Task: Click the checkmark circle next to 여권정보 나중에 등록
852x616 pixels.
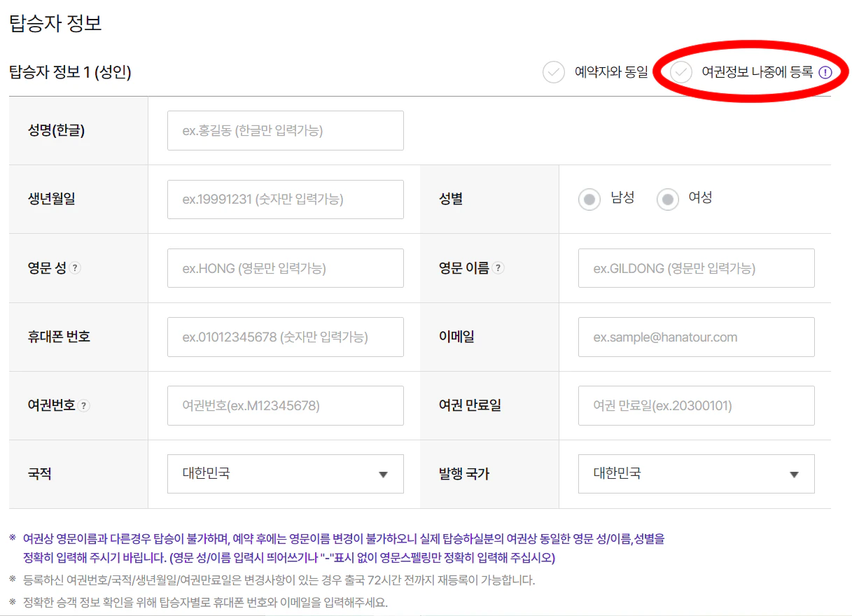Action: 679,71
